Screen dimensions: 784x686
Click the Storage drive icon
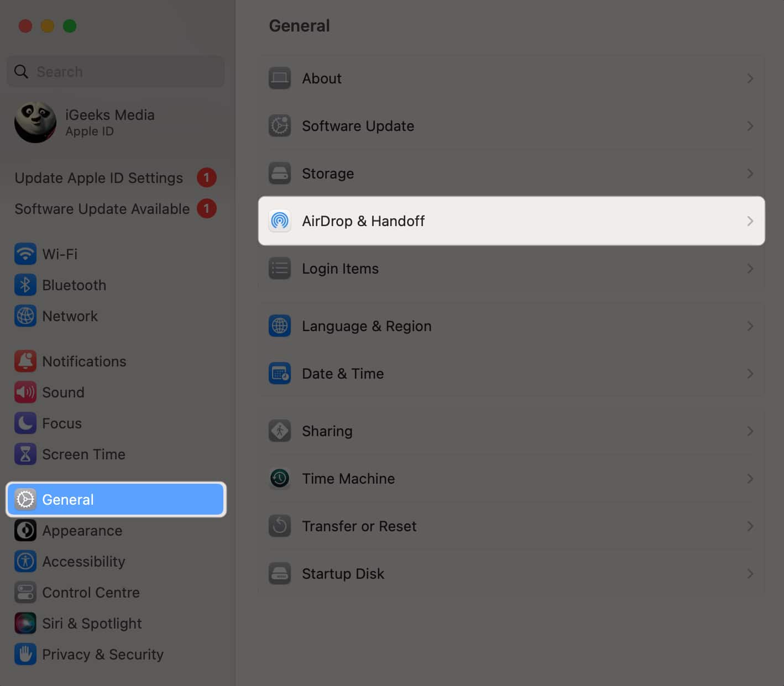tap(280, 174)
